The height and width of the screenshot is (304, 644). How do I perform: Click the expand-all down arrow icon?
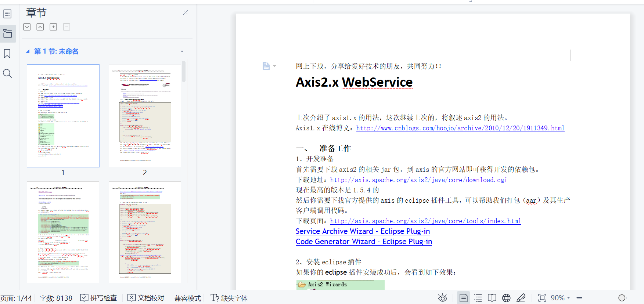(x=27, y=27)
